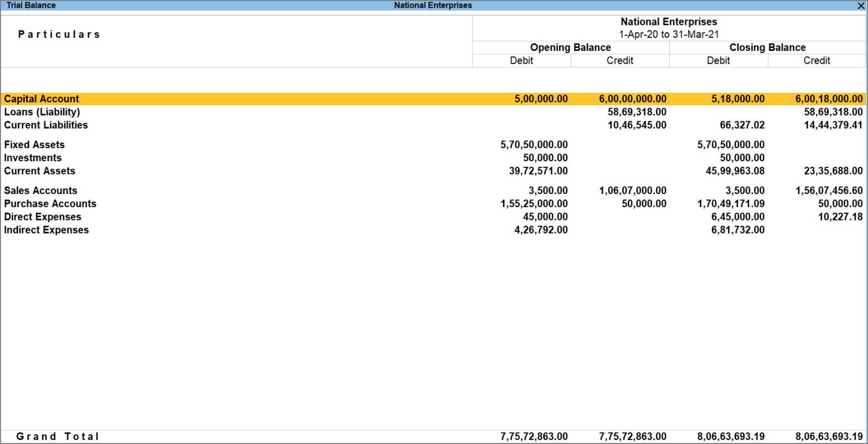Expand the Capital Account group

click(x=41, y=98)
